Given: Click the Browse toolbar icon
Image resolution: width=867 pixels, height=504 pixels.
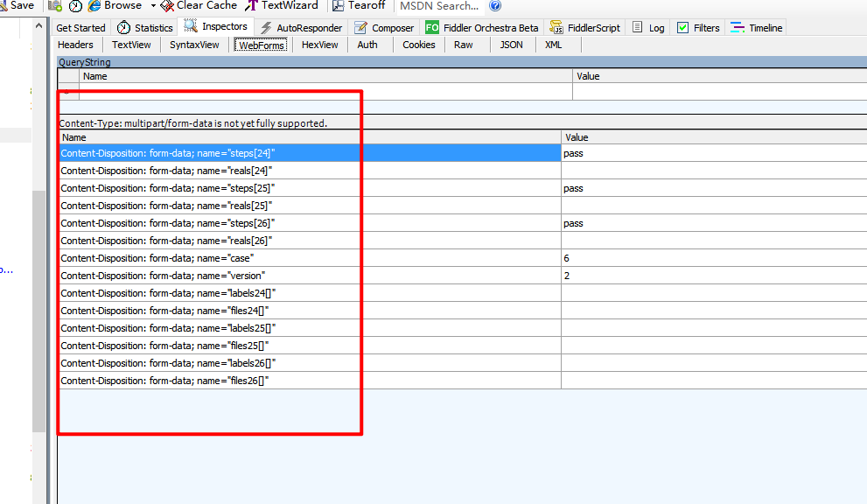Looking at the screenshot, I should point(95,5).
